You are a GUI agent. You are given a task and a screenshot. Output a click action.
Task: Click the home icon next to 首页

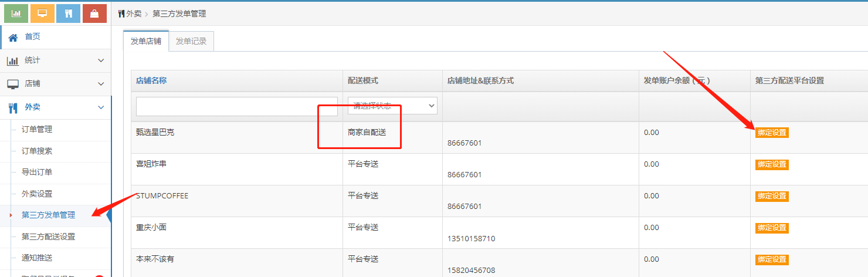tap(13, 37)
